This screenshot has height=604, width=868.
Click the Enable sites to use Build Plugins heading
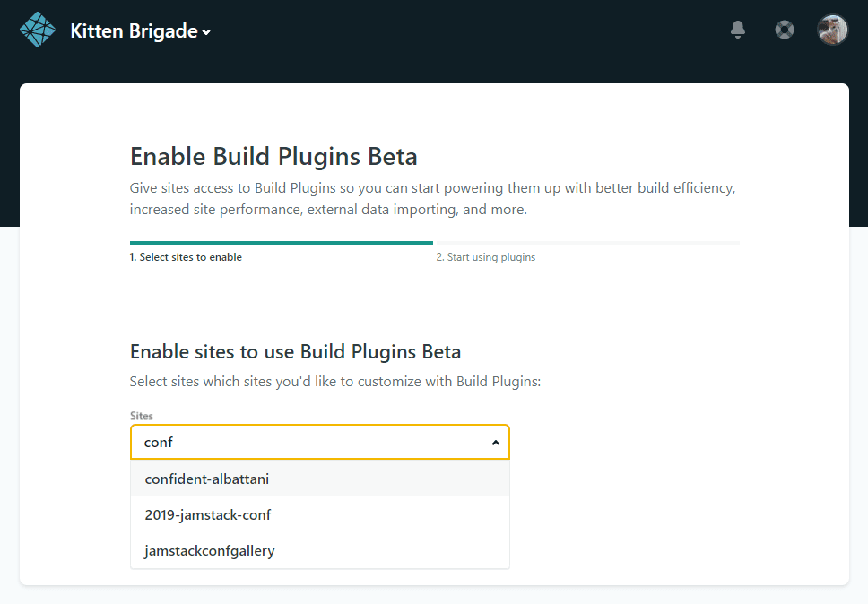click(x=295, y=351)
